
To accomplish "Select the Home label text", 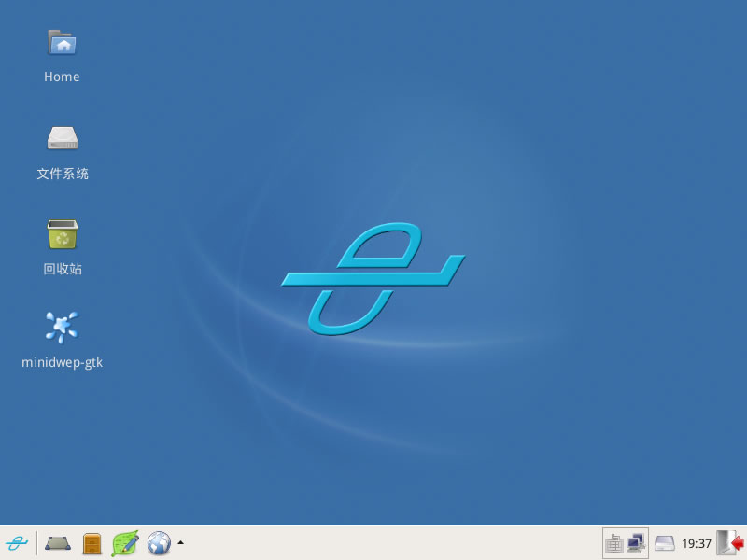I will (x=62, y=77).
